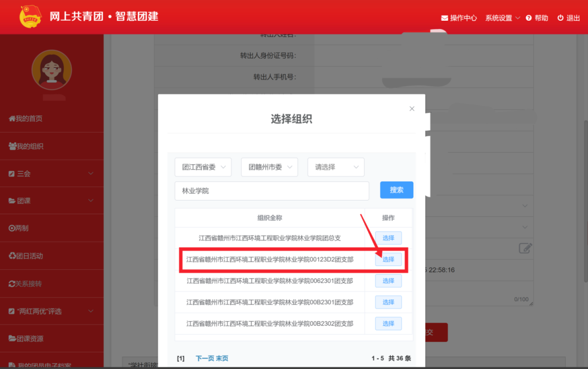Screen dimensions: 588x369
Task: Go to 下一页 in the organization list
Action: point(203,358)
